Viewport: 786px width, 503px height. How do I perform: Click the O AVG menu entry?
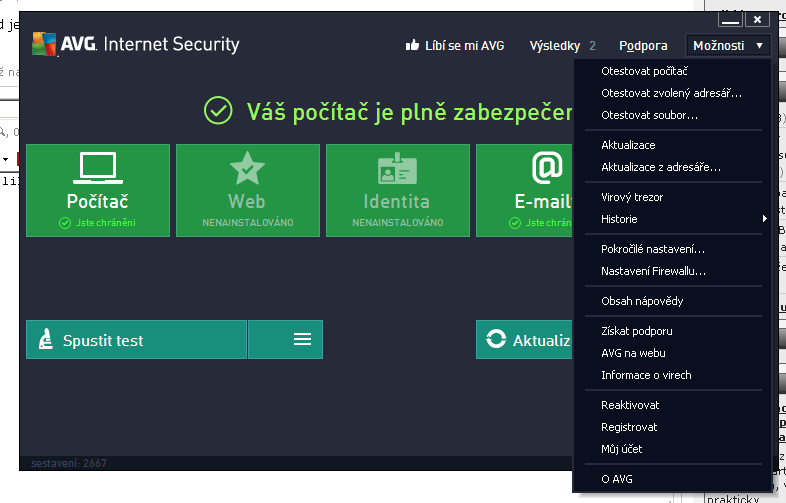pos(617,479)
